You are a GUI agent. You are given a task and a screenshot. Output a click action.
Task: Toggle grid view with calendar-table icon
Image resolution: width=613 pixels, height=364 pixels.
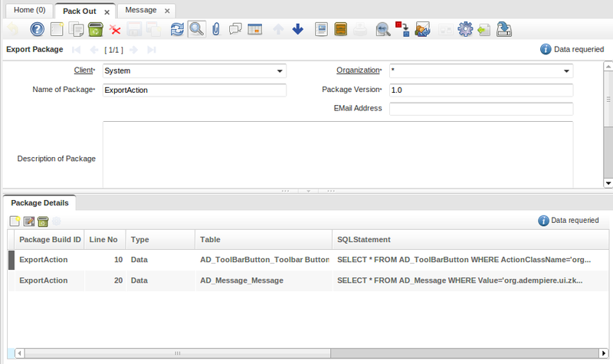[x=255, y=29]
